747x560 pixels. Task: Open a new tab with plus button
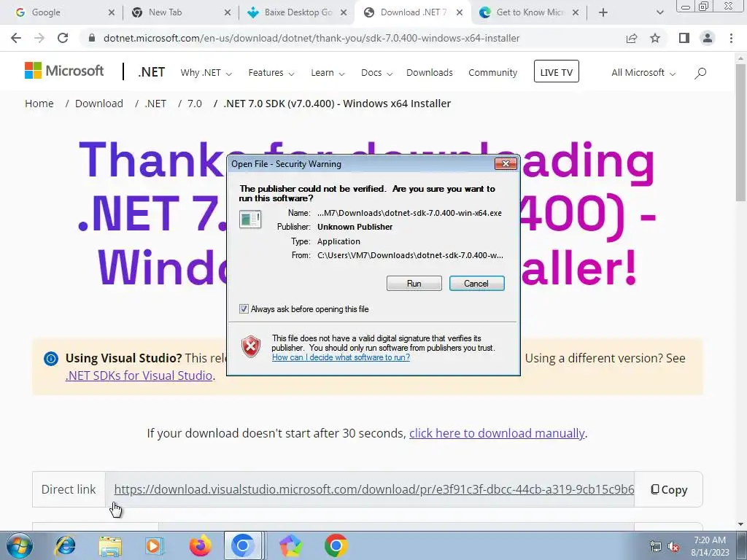pos(603,13)
